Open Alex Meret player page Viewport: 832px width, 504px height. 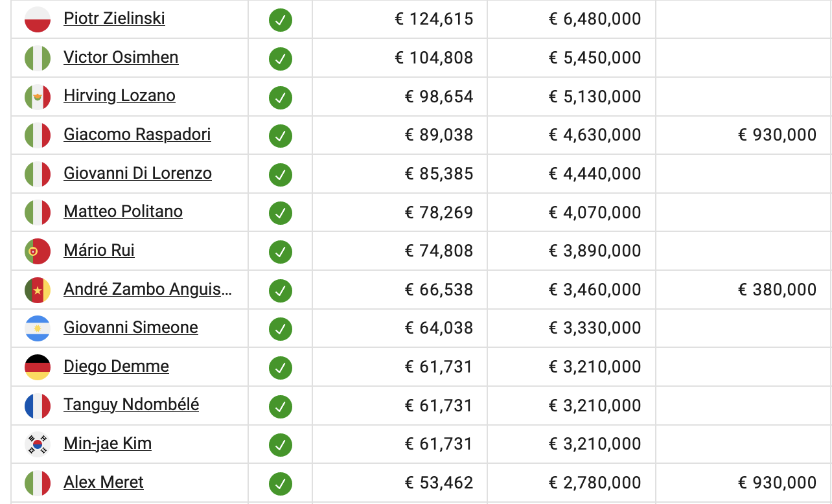pyautogui.click(x=104, y=483)
